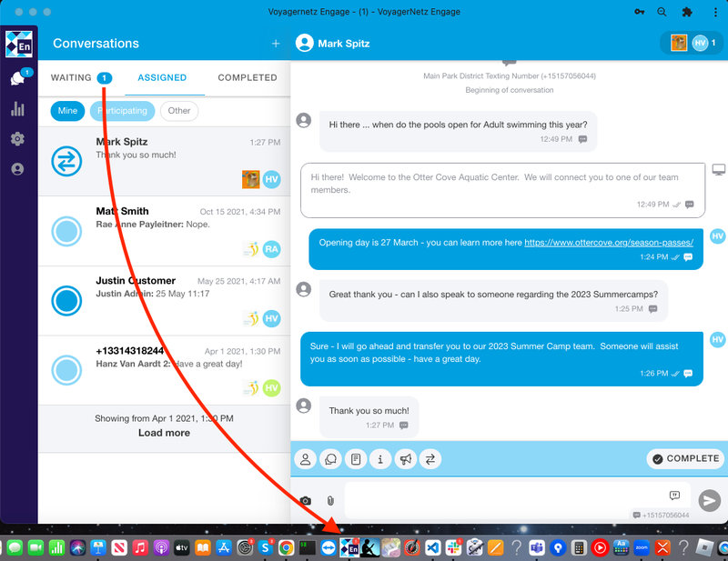728x561 pixels.
Task: Open the Reports bar chart sidebar icon
Action: click(17, 109)
